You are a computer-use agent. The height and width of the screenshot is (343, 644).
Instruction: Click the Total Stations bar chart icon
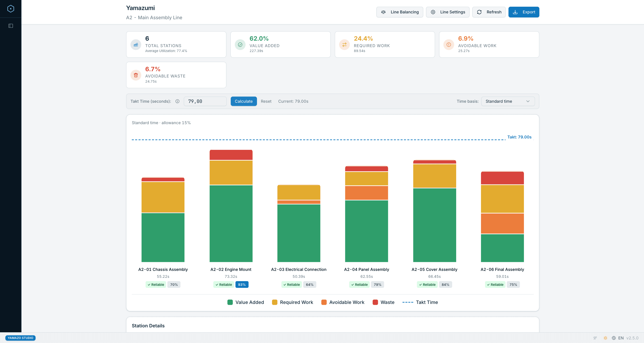pos(136,45)
